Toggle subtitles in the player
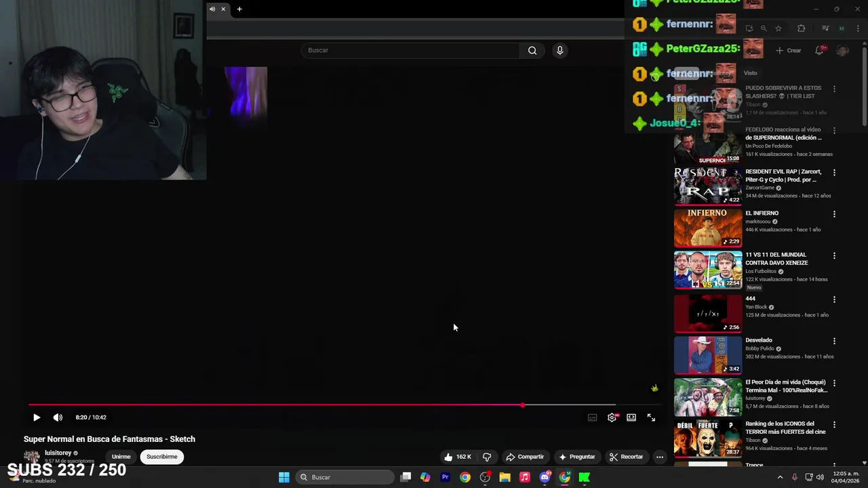 coord(592,418)
